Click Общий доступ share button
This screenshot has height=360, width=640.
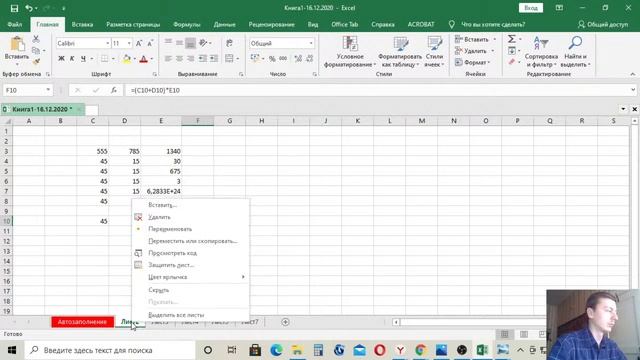[x=603, y=24]
